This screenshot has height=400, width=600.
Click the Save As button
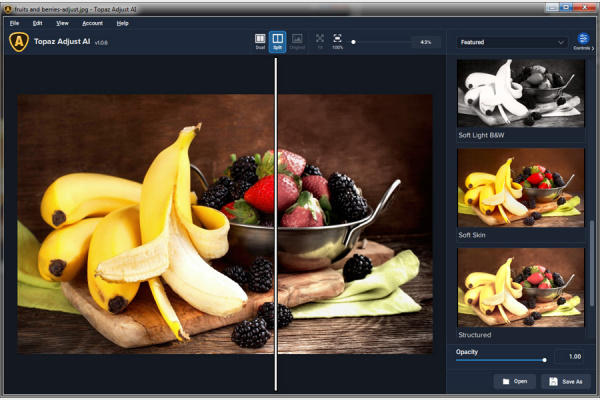(566, 381)
